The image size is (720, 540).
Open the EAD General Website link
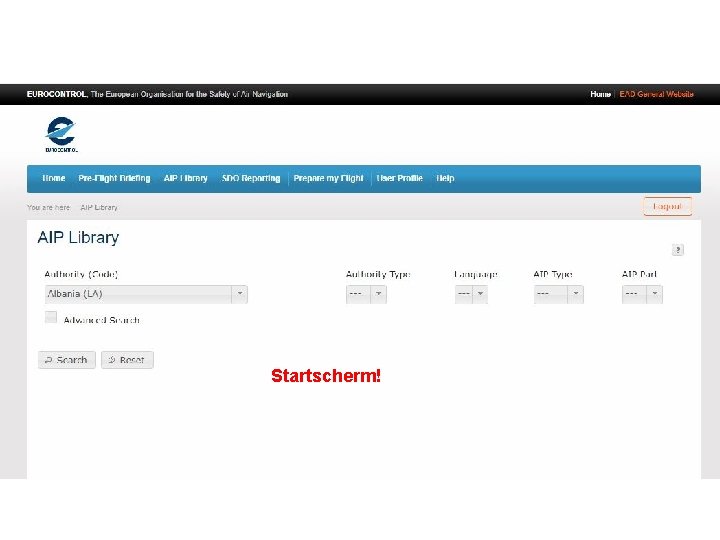pyautogui.click(x=656, y=94)
